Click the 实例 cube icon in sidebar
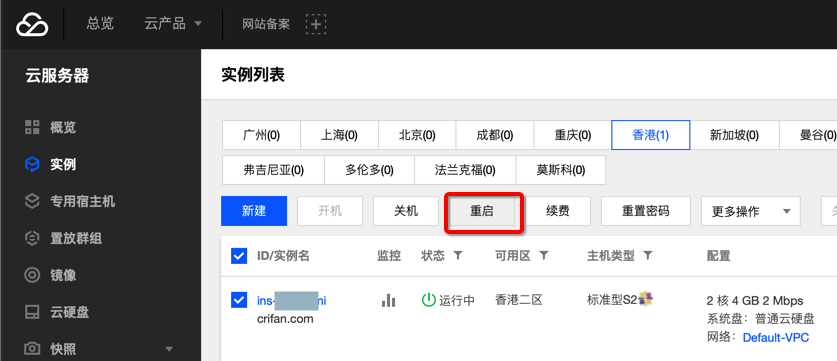 point(32,164)
